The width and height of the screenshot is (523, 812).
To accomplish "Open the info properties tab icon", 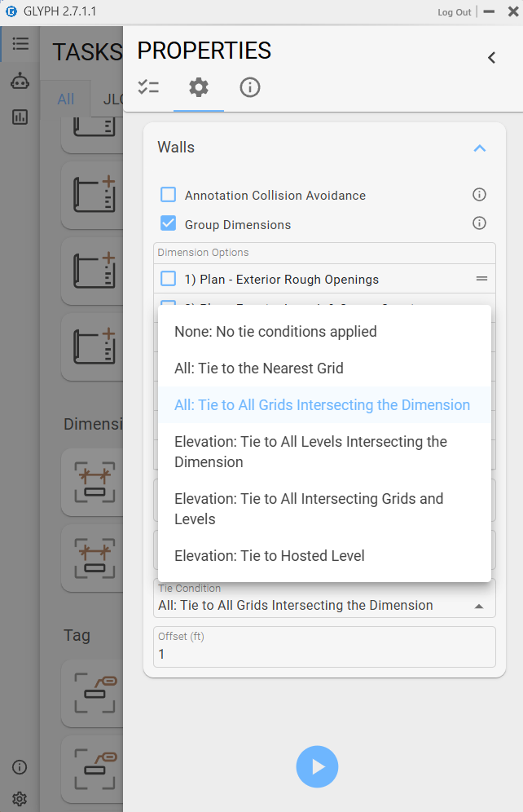I will [250, 87].
